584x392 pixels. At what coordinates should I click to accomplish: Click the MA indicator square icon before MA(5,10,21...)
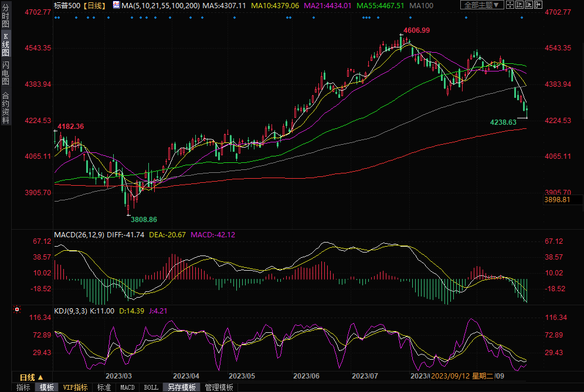coord(116,5)
